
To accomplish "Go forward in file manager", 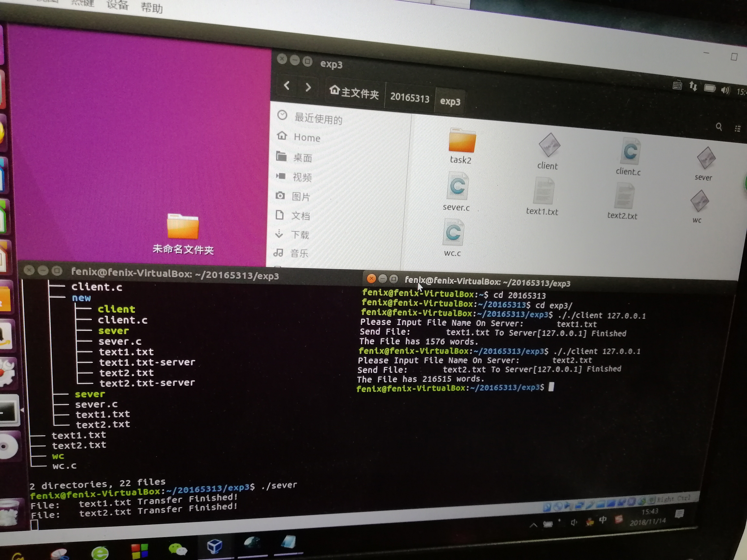I will (x=308, y=87).
